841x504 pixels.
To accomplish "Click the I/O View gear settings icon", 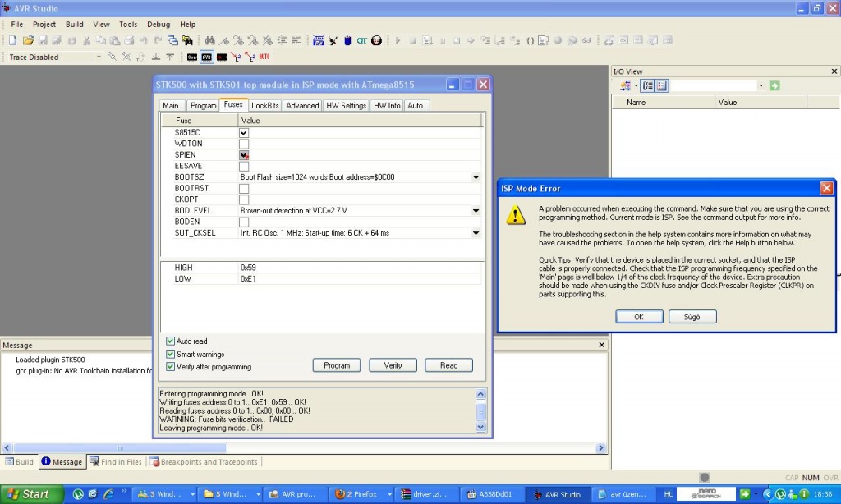I will click(x=625, y=86).
